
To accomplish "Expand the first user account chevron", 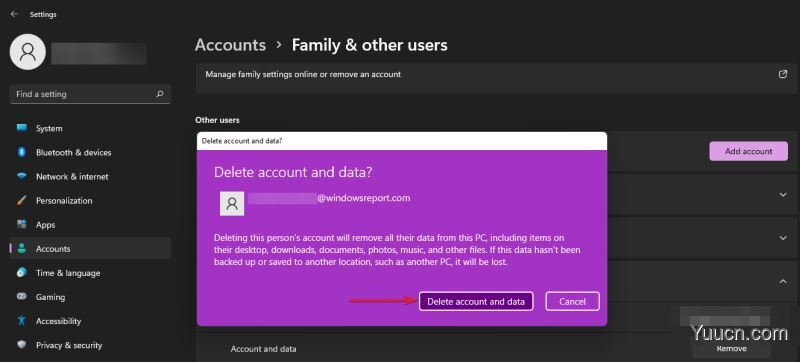I will point(783,194).
